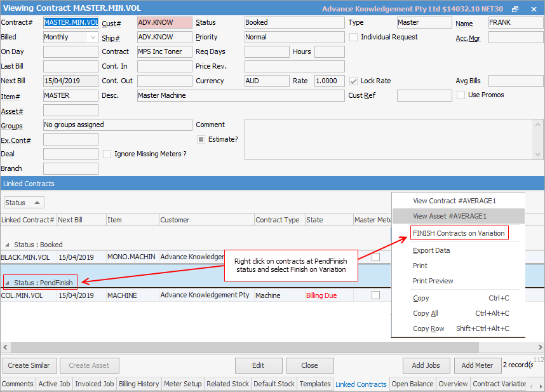Collapse the Status : PendFinish group
This screenshot has width=545, height=392.
coord(7,283)
